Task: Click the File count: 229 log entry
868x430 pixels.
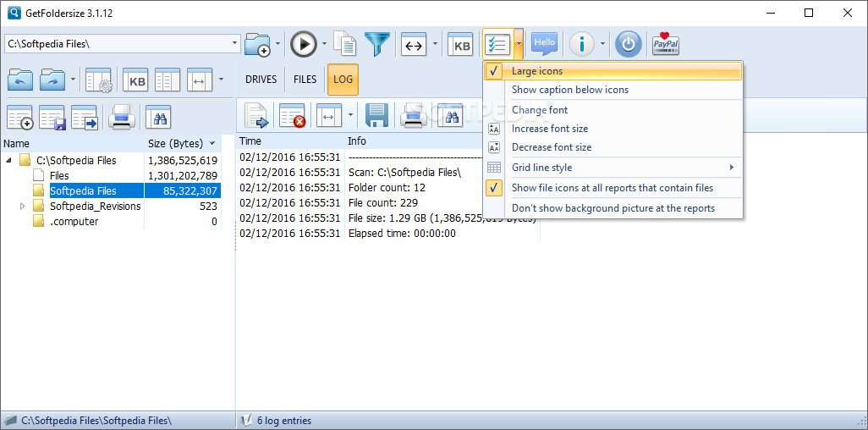Action: click(383, 203)
